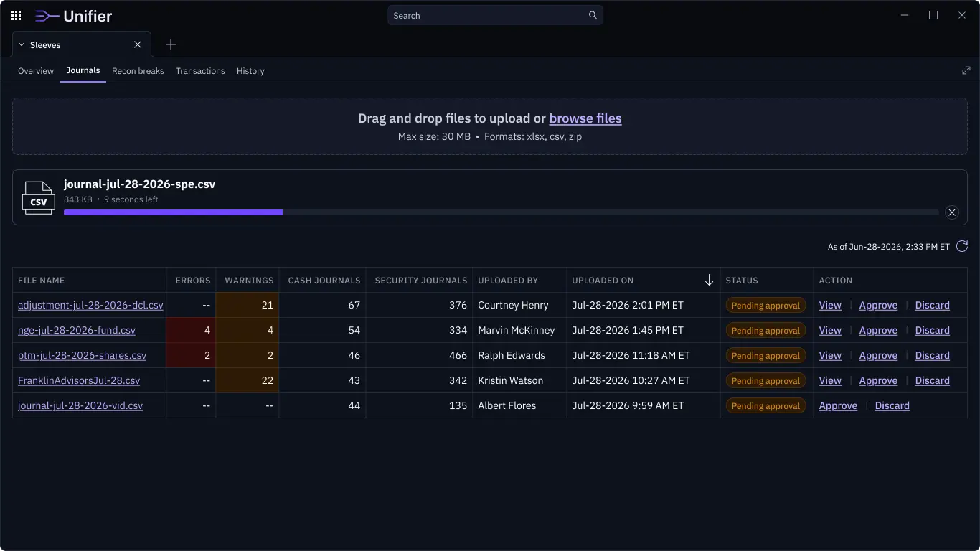Approve ptm-jul-28-2026-shares.csv

[x=878, y=355]
